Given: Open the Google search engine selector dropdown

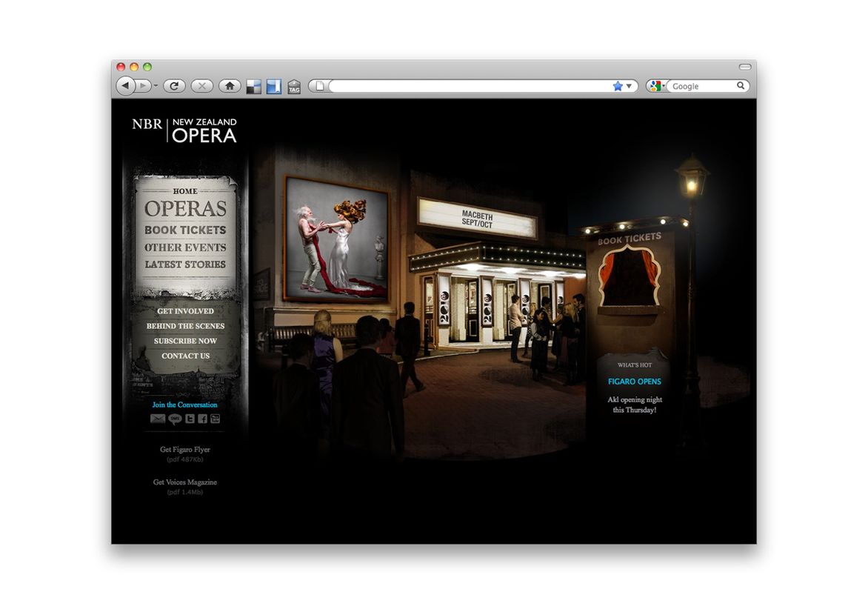Looking at the screenshot, I should coord(656,86).
